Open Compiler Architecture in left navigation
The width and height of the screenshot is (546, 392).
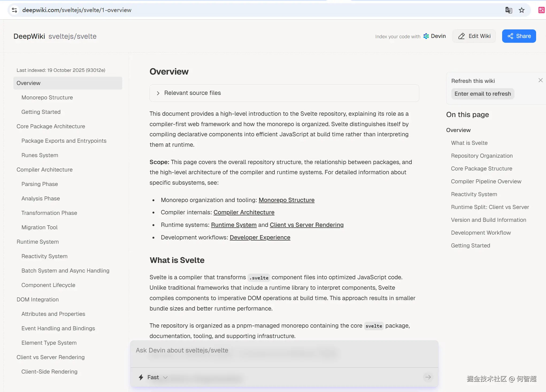pyautogui.click(x=44, y=170)
